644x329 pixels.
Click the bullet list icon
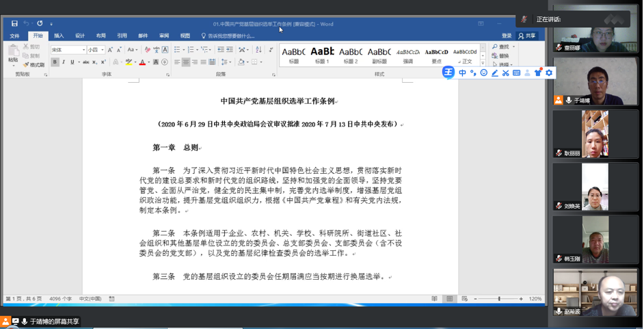[177, 50]
